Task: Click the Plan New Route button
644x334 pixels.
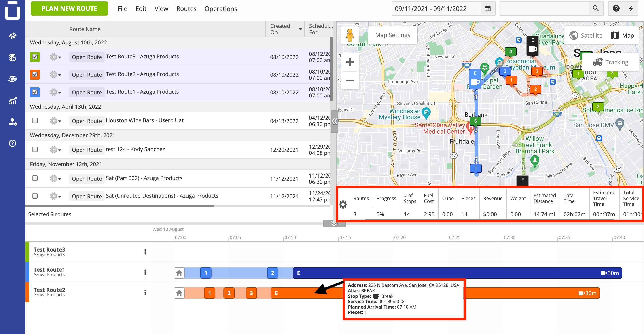Action: coord(69,8)
